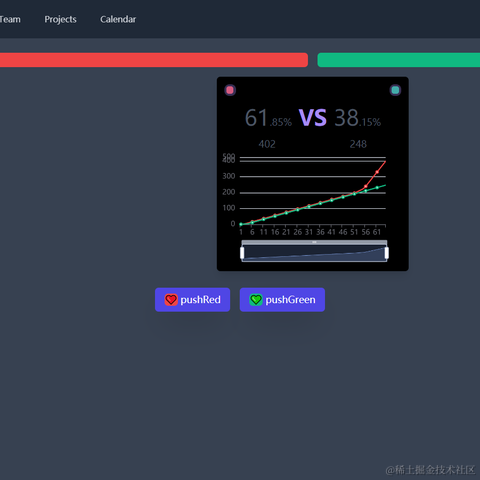Click the 61.85% red percentage text
The image size is (480, 480).
268,118
